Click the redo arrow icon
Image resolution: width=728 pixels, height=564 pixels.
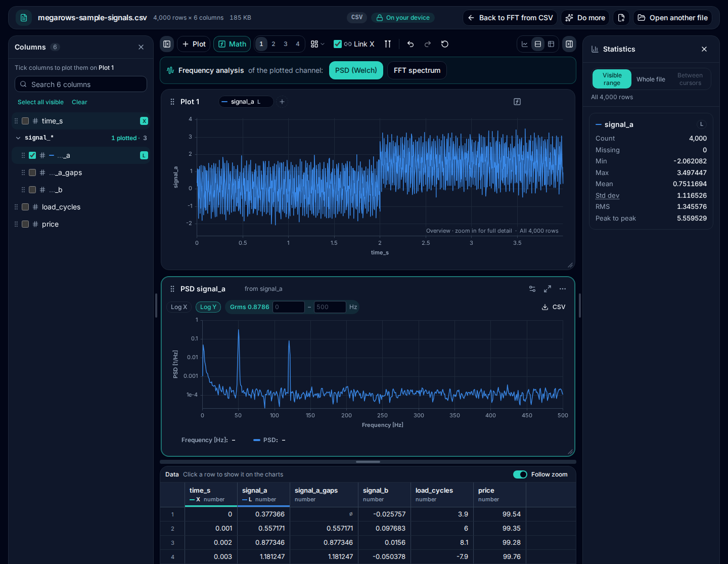pyautogui.click(x=428, y=44)
